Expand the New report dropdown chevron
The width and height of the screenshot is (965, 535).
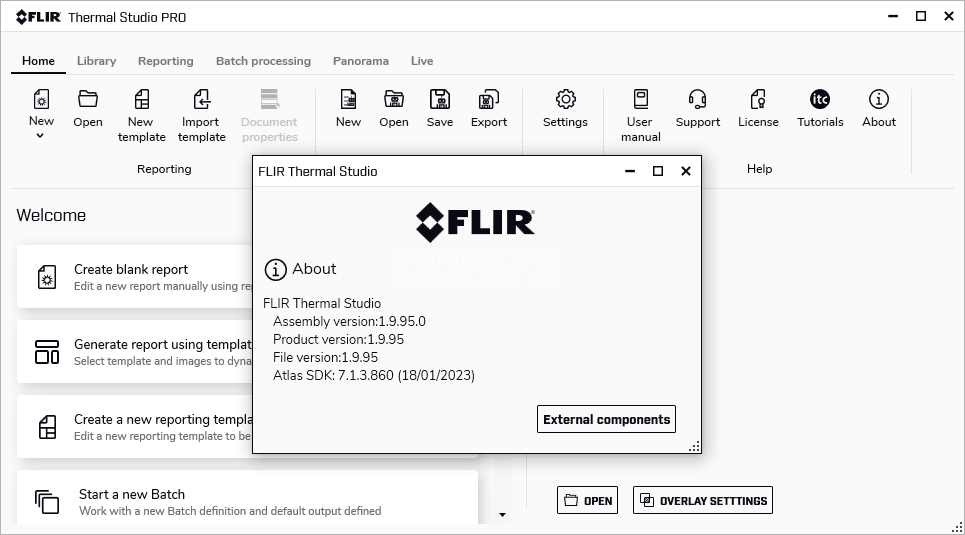coord(40,135)
